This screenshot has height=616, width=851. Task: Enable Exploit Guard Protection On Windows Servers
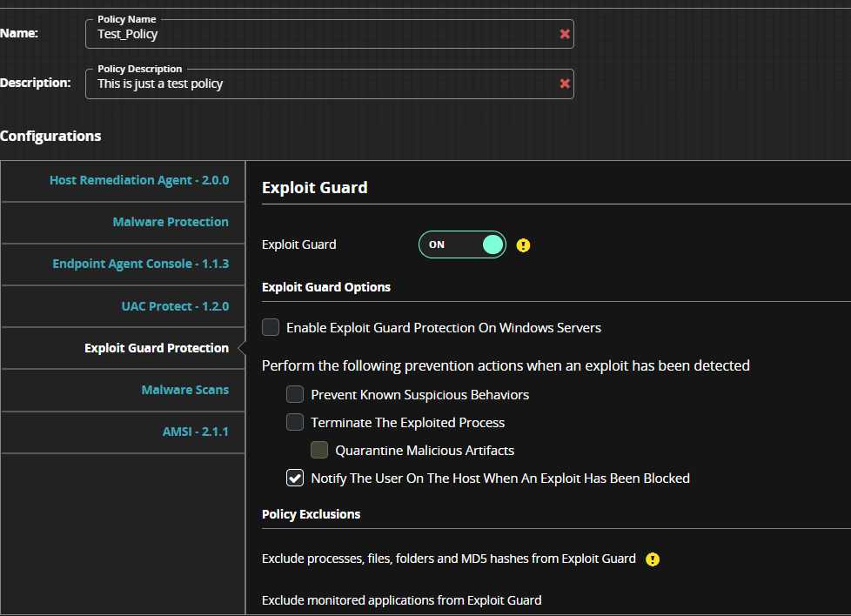click(x=271, y=327)
